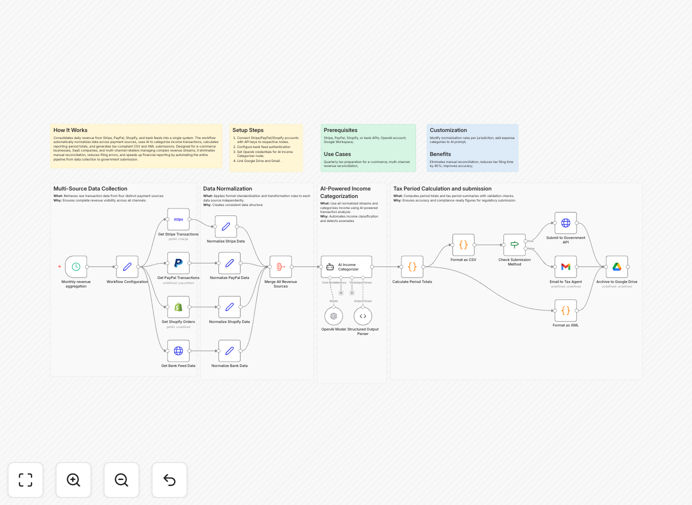Select the Monthly revenue aggregation trigger node
Screen dimensions: 692x505
[76, 267]
